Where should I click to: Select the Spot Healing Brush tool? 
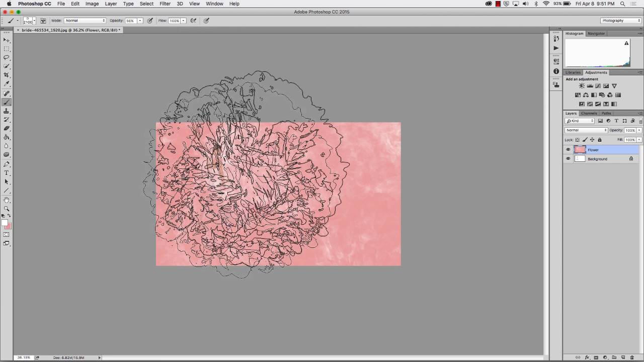click(7, 94)
